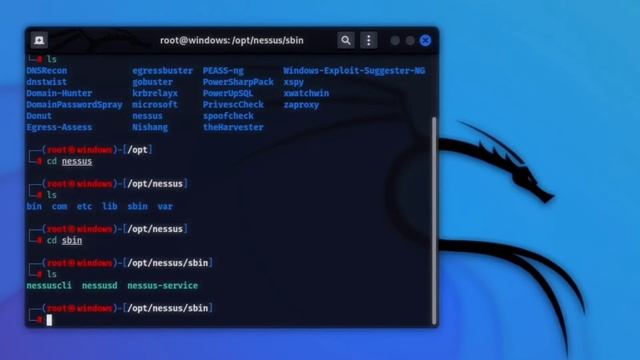Click the nessusd executable name
The height and width of the screenshot is (360, 640).
[100, 286]
